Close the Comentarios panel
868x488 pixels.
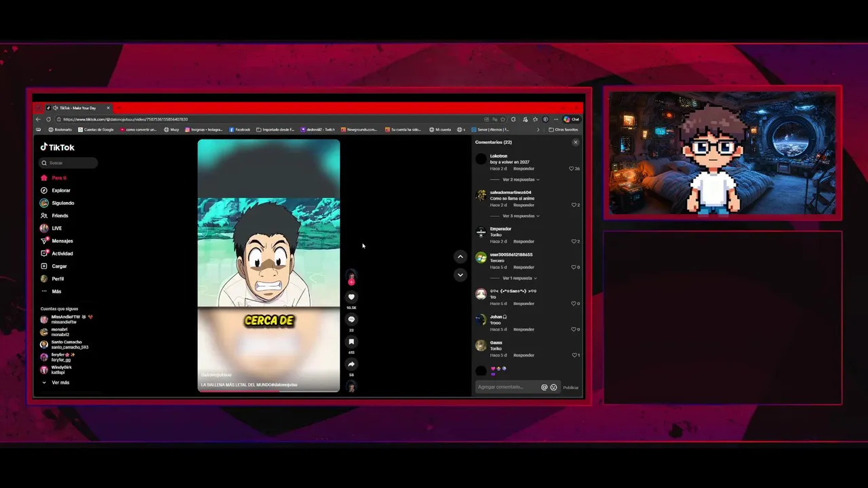pyautogui.click(x=576, y=142)
